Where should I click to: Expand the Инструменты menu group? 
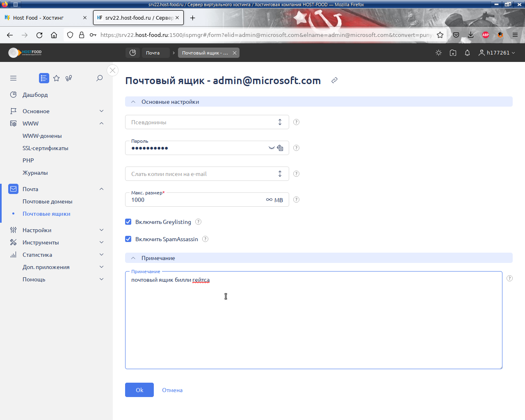click(101, 242)
